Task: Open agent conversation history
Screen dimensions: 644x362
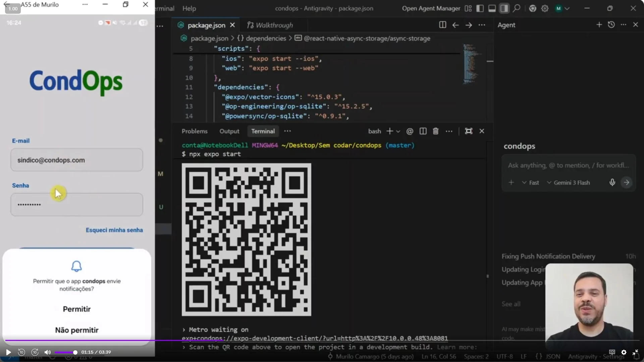Action: [x=611, y=24]
